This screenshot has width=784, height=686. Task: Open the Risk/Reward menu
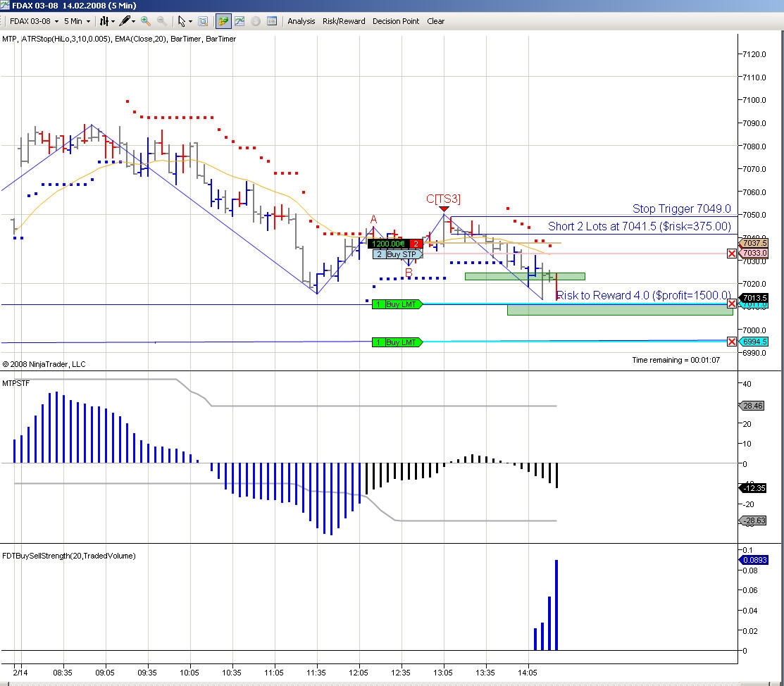(x=344, y=21)
